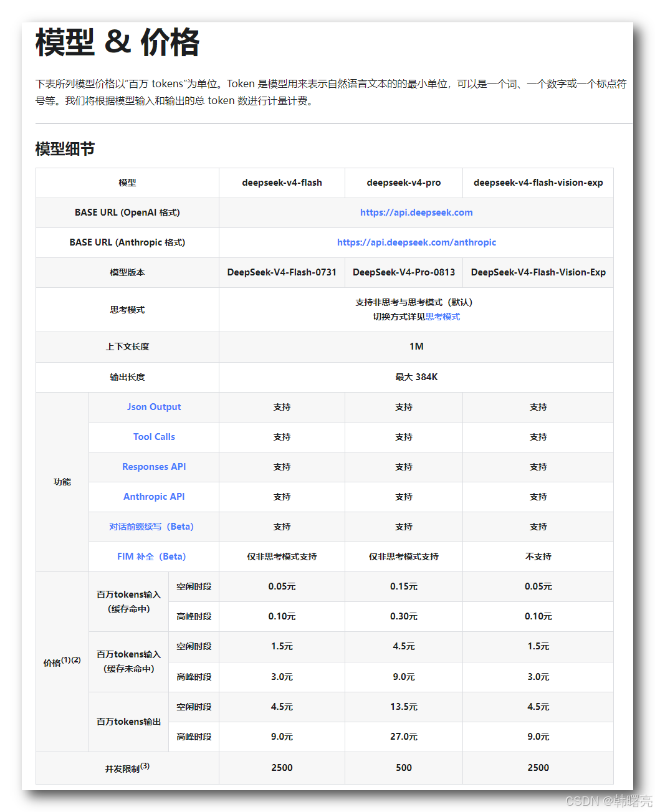Click the BASE URL (OpenAI 格式) row label
655x812 pixels.
127,213
